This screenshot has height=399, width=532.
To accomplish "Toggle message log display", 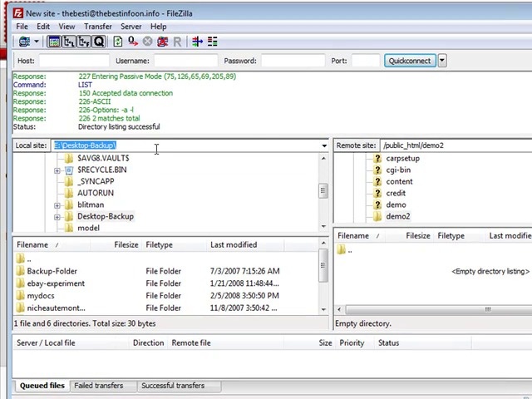I will click(x=54, y=42).
